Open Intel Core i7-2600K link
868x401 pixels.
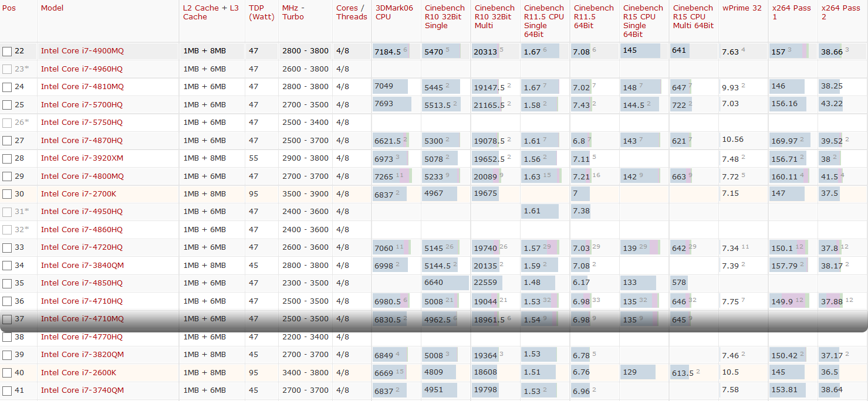[x=79, y=373]
